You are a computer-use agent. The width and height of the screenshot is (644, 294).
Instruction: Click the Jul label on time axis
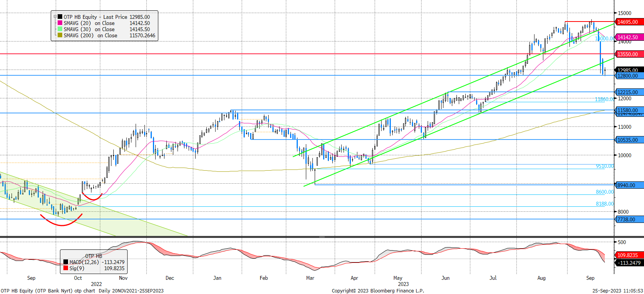(x=493, y=278)
